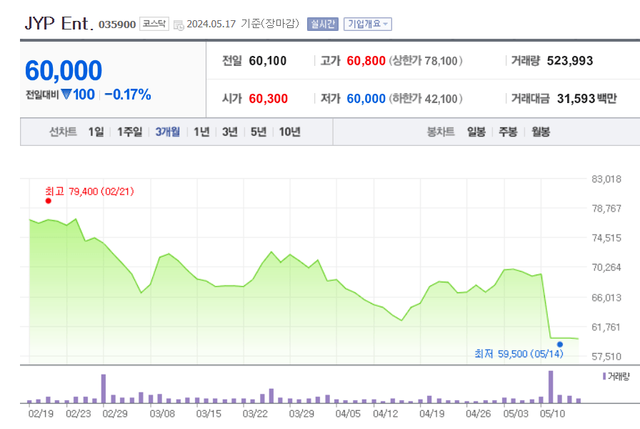Click the blue 최저 low point marker
The width and height of the screenshot is (640, 429).
tap(559, 344)
